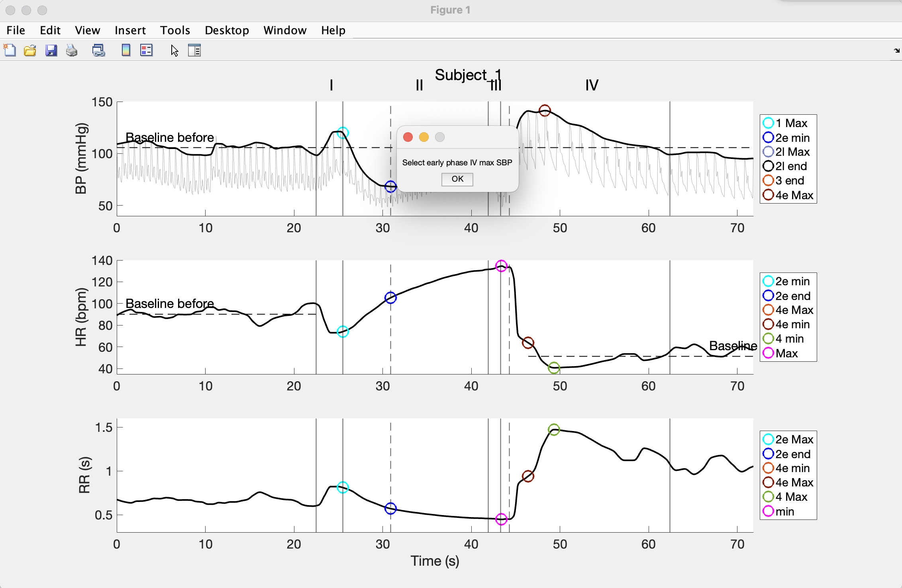Click the Save Figure floppy icon
The image size is (902, 588).
tap(51, 51)
